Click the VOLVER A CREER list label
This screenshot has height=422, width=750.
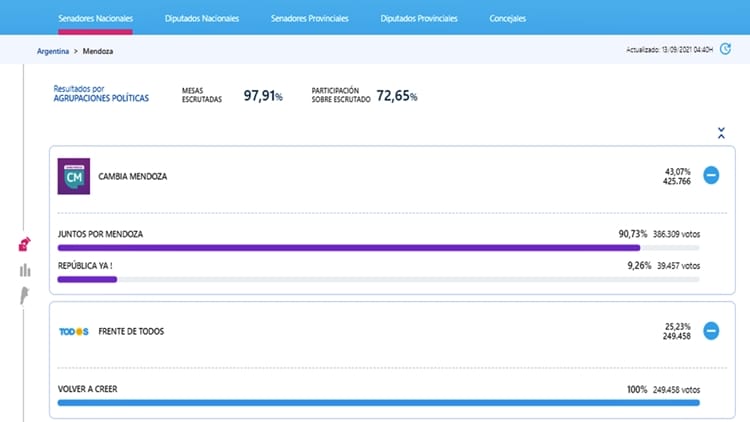88,389
